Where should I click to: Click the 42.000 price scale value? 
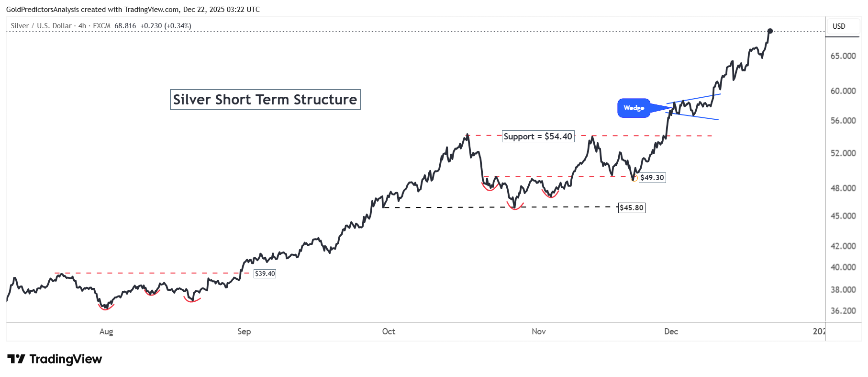843,246
